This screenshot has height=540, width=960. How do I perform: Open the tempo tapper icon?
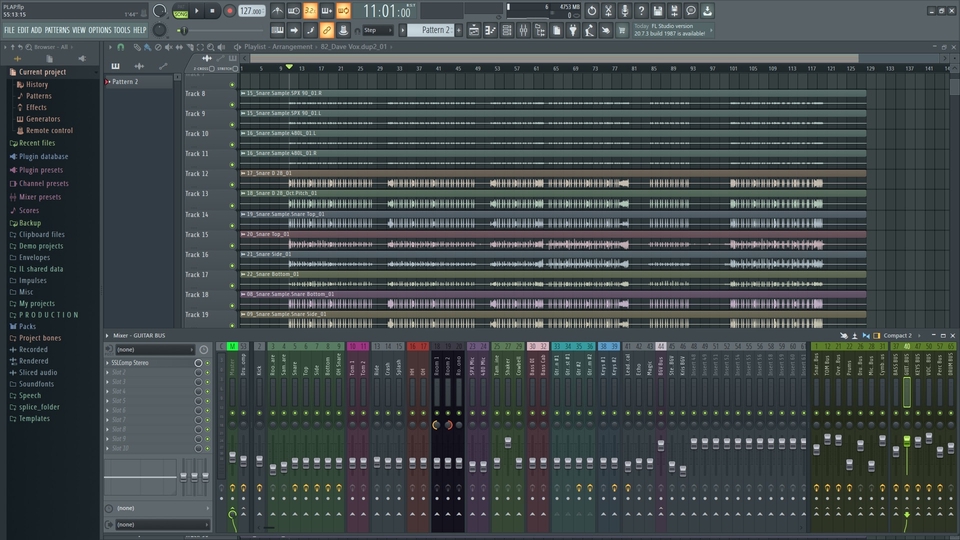point(590,30)
